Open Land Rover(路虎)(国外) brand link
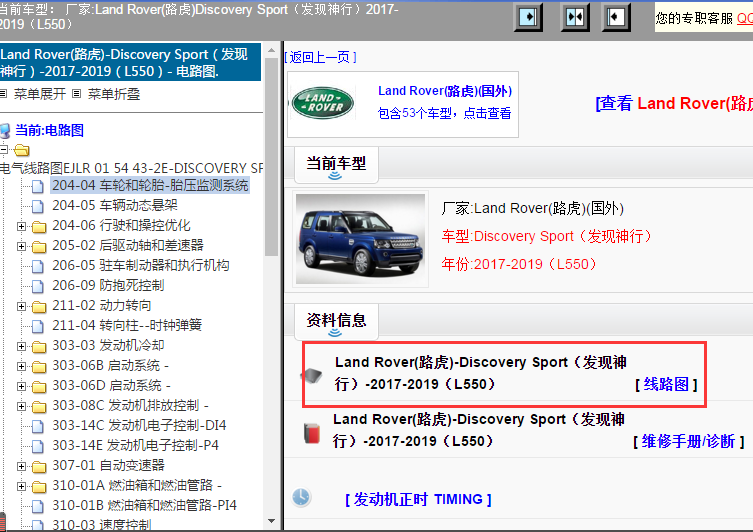Screen dimensions: 753x532 click(445, 91)
